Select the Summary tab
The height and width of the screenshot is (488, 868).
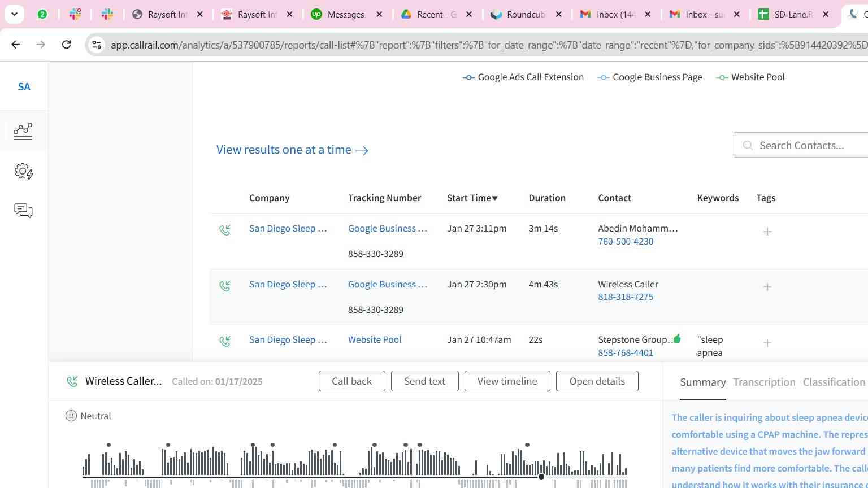pyautogui.click(x=702, y=382)
